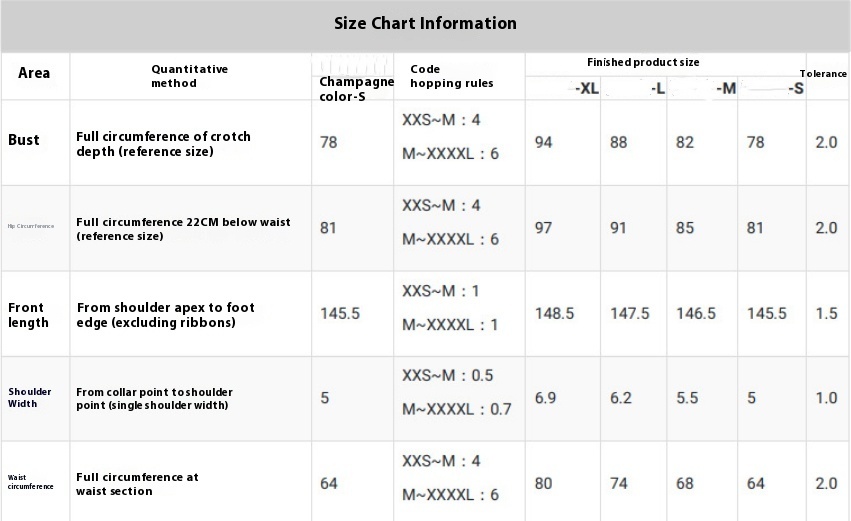Click the shoulder apex to foot edge description
851x521 pixels.
coord(165,314)
